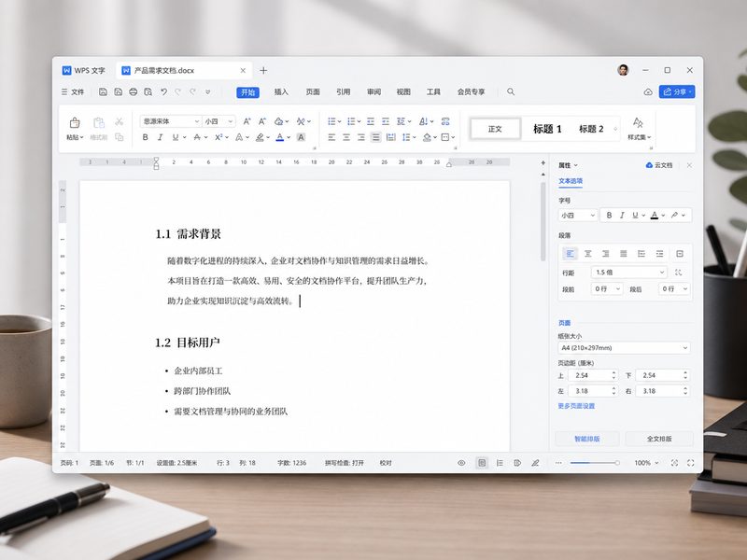
Task: Open the pen annotation icon in the status bar
Action: (535, 463)
